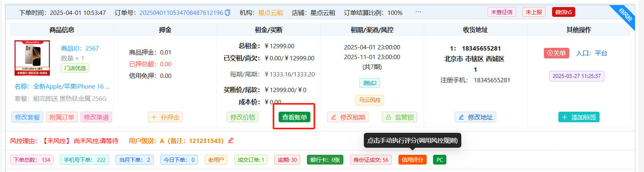Click the 修改渠道 button
Screen dimensions: 644x172
pyautogui.click(x=96, y=117)
